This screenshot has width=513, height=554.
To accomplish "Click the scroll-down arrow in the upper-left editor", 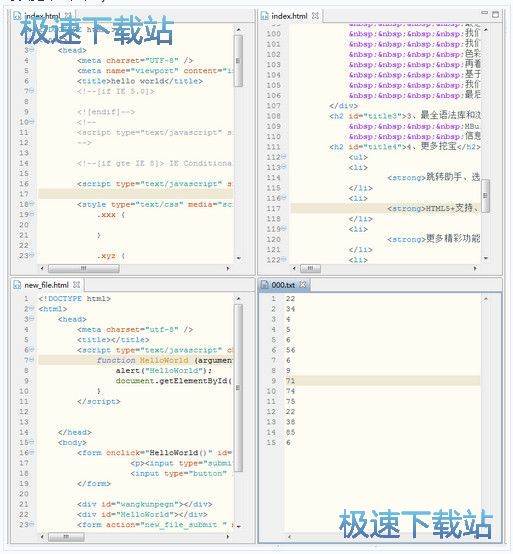I will click(238, 259).
